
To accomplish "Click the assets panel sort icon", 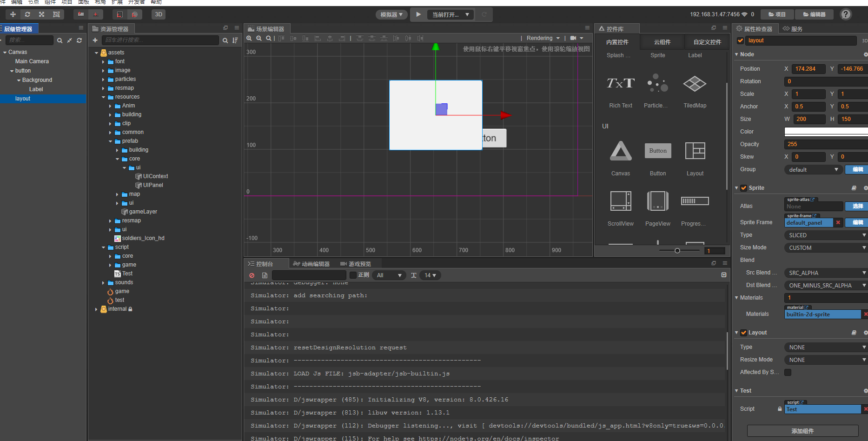I will (235, 40).
